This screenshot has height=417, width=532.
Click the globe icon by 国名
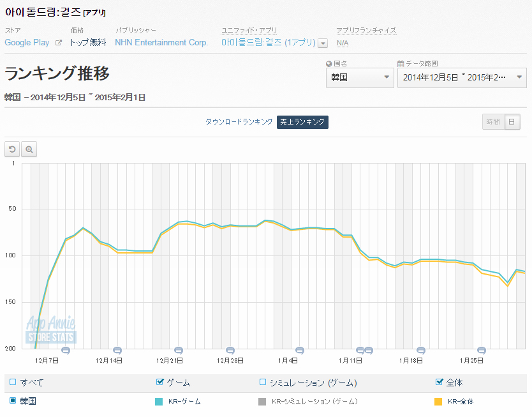(x=329, y=64)
